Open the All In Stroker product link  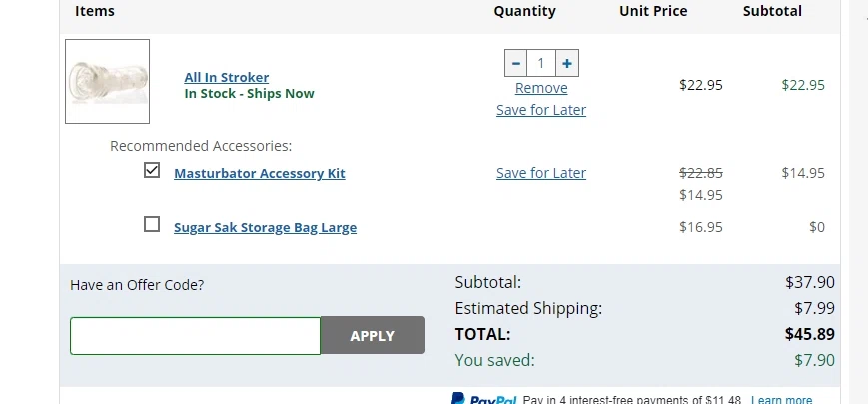click(227, 77)
